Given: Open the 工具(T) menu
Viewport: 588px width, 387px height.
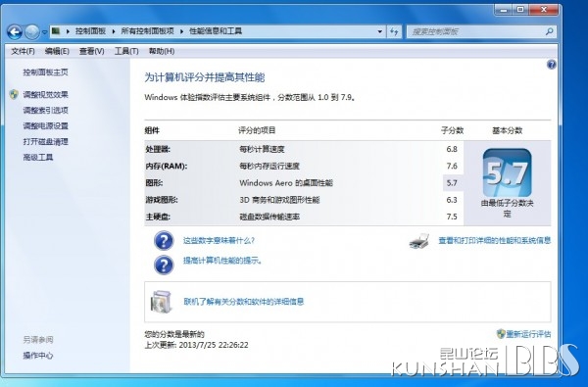Looking at the screenshot, I should tap(126, 51).
